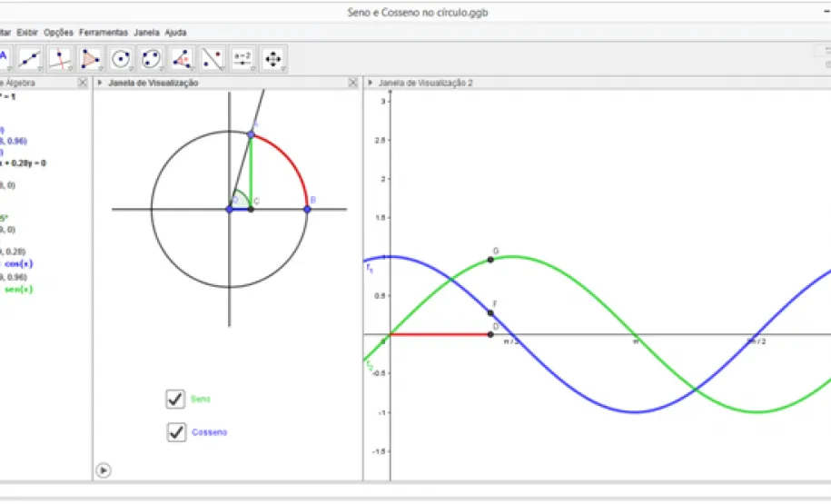Open the Ajuda menu
Viewport: 831px width, 504px height.
point(175,32)
